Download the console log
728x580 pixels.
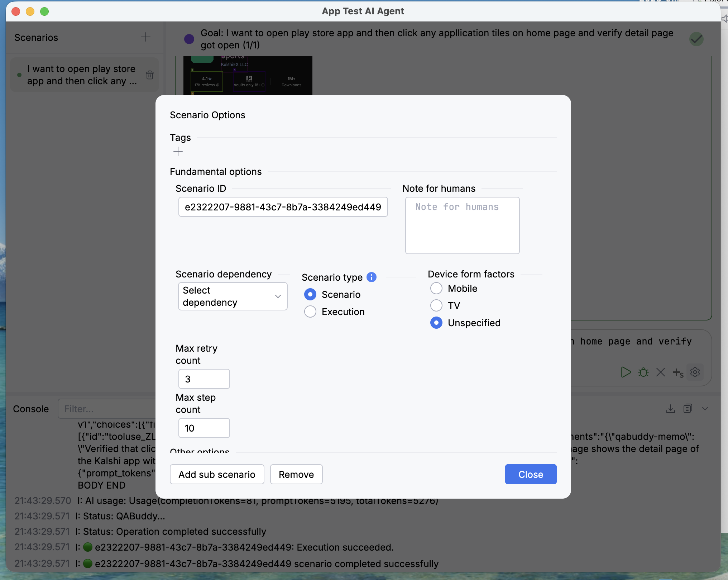coord(670,409)
